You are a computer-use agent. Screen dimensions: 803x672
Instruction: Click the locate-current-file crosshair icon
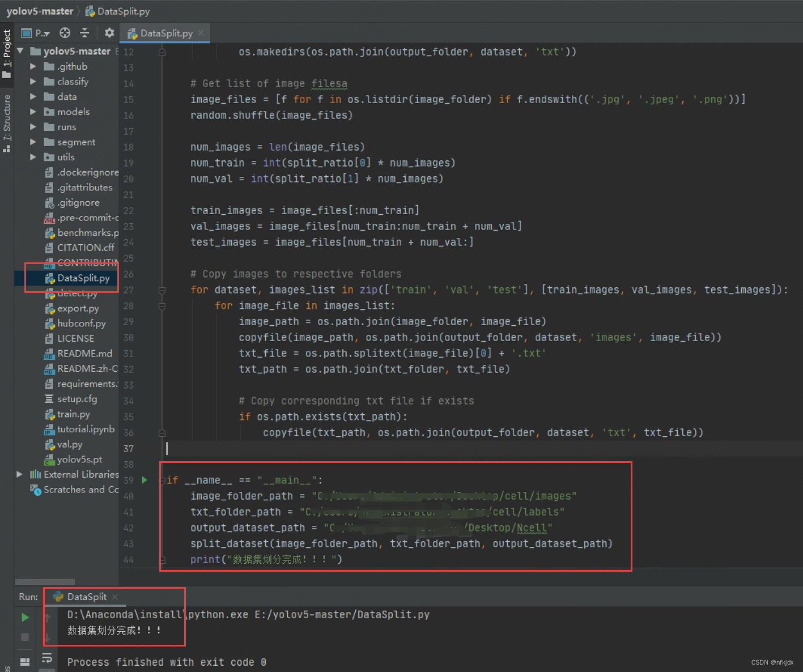click(65, 33)
